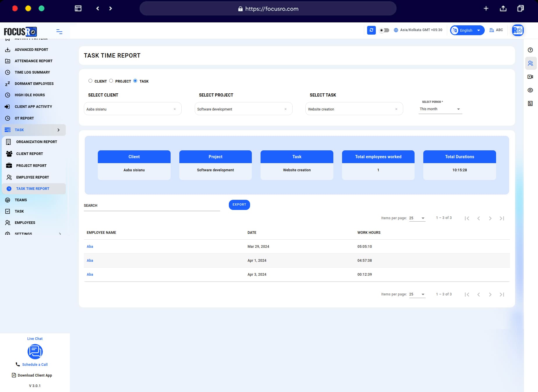Open Live Chat via the chat icon
The height and width of the screenshot is (392, 538).
pos(35,352)
